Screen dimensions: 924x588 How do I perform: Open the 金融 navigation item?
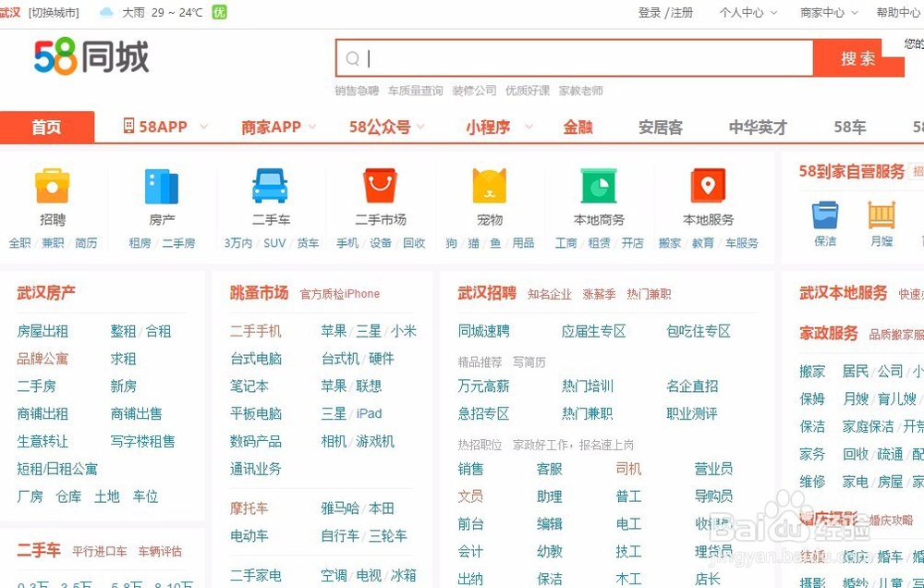click(578, 127)
